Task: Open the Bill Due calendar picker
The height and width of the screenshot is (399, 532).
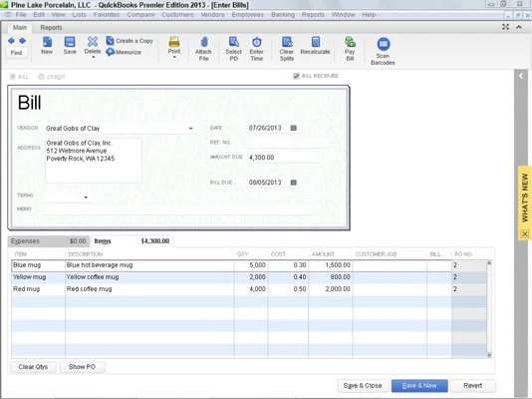Action: [x=294, y=183]
